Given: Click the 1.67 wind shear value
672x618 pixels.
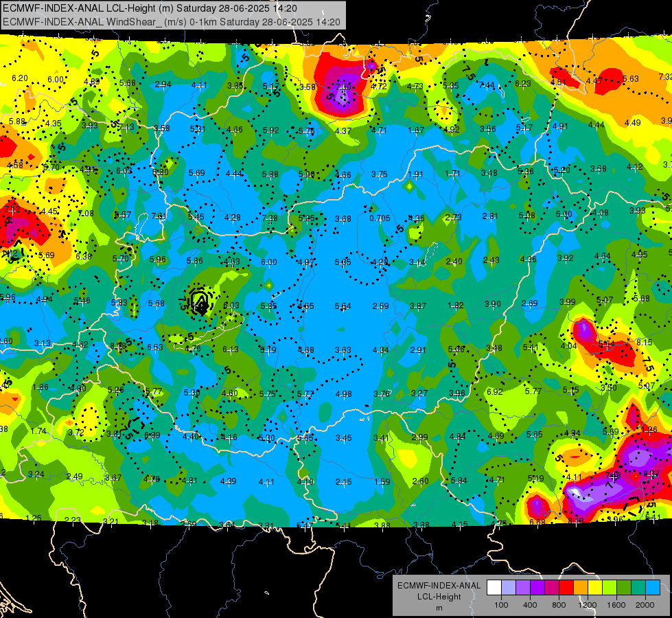Looking at the screenshot, I should click(x=416, y=130).
